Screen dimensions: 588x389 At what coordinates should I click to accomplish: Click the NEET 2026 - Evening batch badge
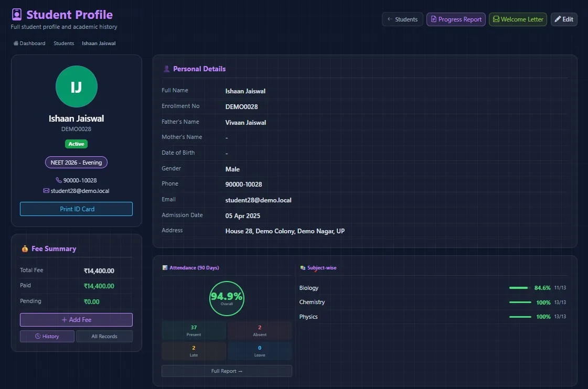(x=77, y=163)
